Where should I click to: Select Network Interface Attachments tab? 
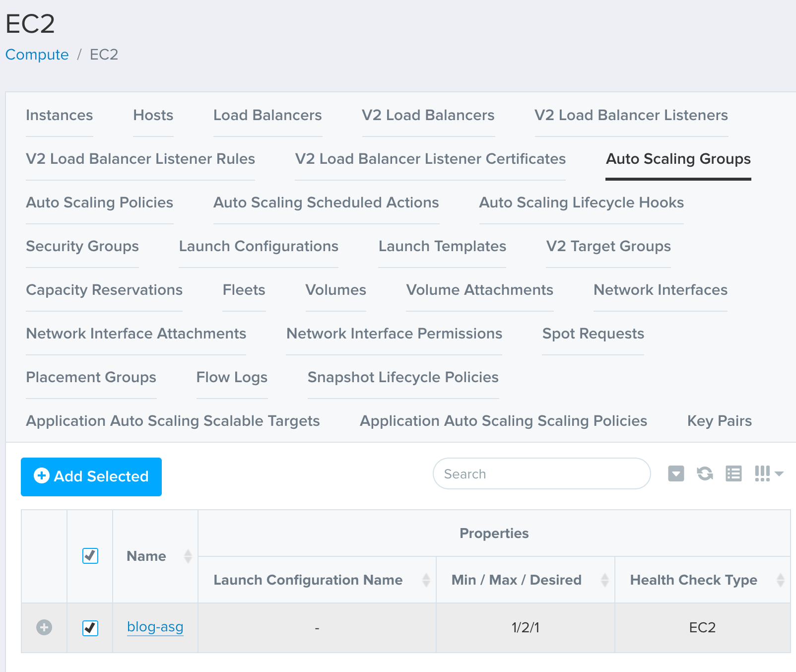point(136,334)
